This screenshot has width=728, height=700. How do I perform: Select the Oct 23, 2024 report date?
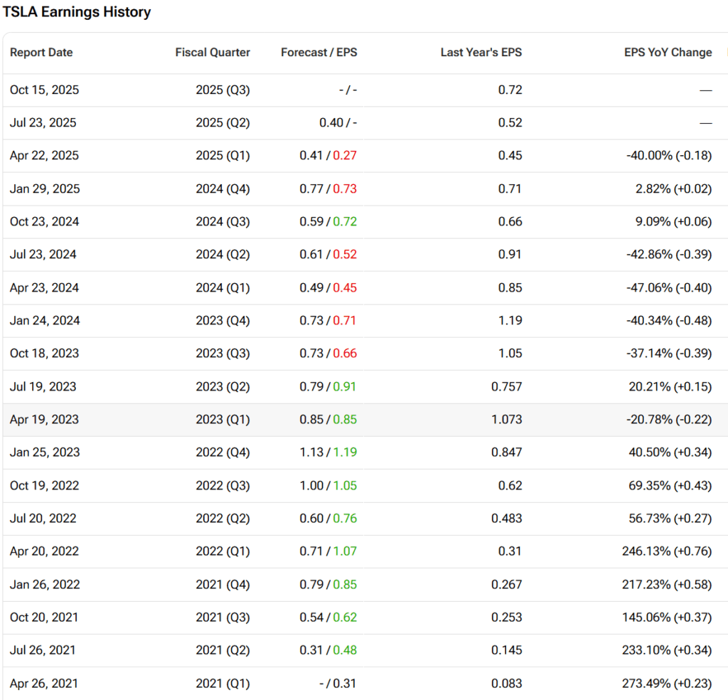[45, 221]
